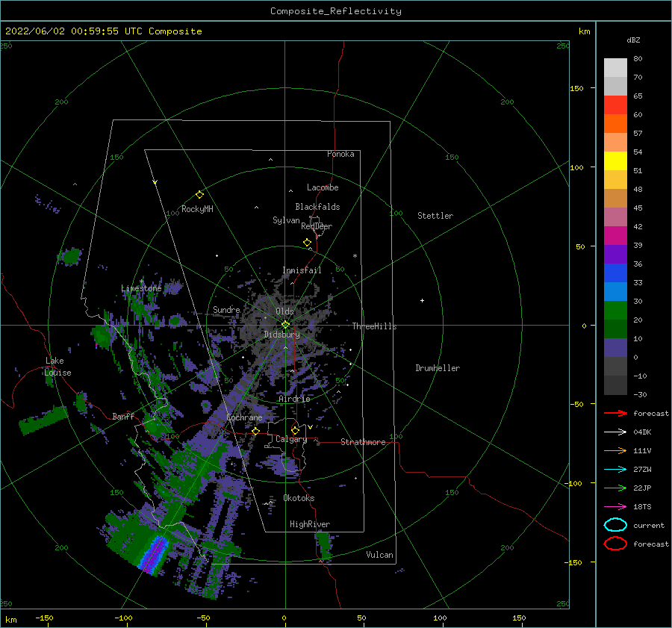Viewport: 672px width, 628px height.
Task: Click the light blue 33-30 dBZ swatch
Action: (615, 291)
